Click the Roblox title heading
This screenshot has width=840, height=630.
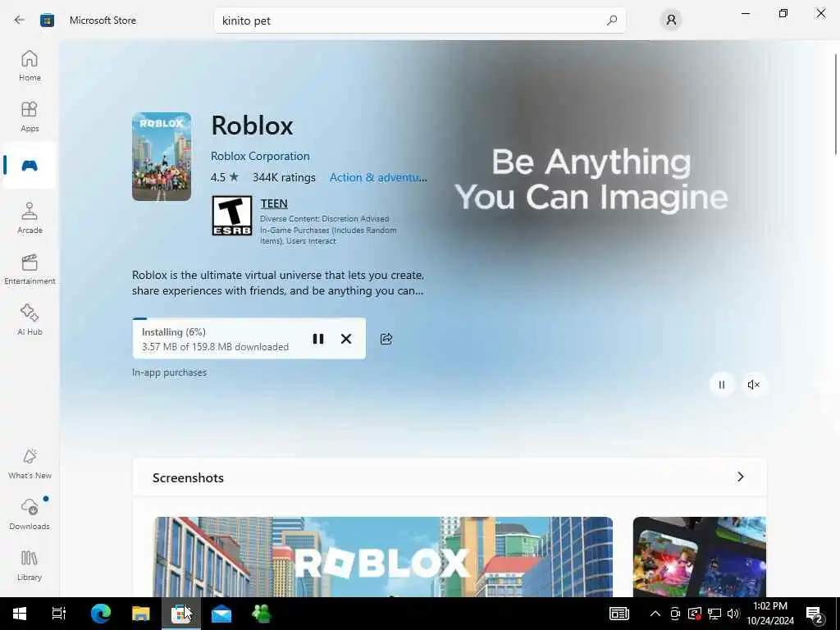[x=253, y=126]
